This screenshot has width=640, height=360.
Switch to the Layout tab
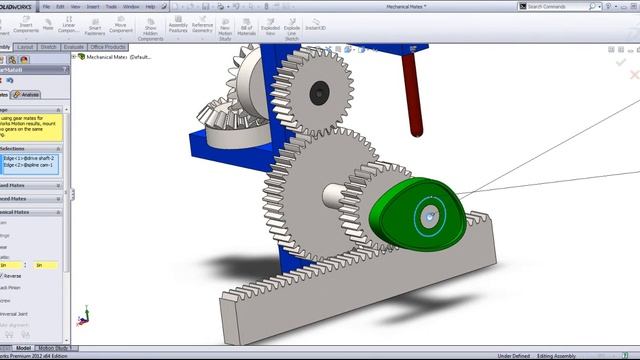pos(25,47)
